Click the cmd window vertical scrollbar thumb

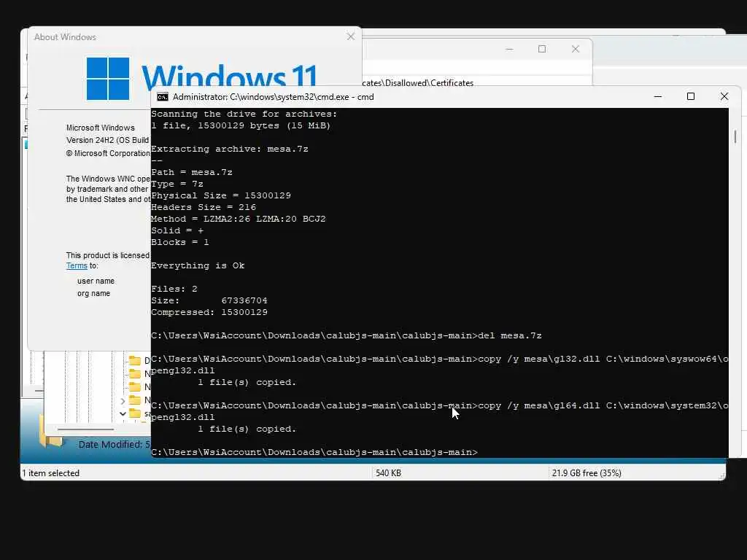point(735,136)
